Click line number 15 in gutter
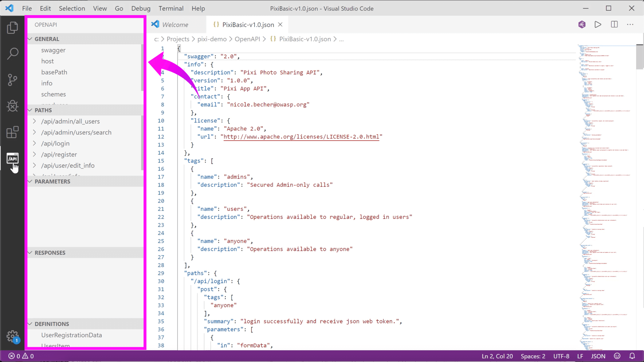The width and height of the screenshot is (644, 362). click(x=161, y=161)
